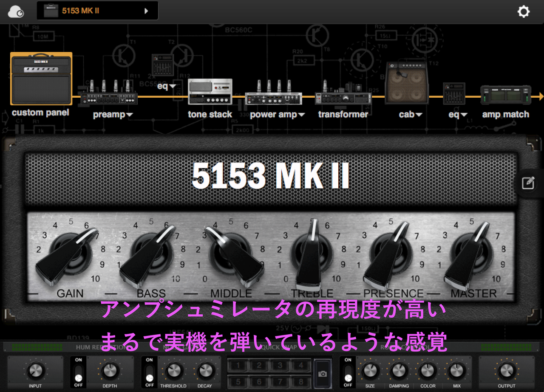Click the COLOR knob
The width and height of the screenshot is (544, 392).
tap(428, 371)
